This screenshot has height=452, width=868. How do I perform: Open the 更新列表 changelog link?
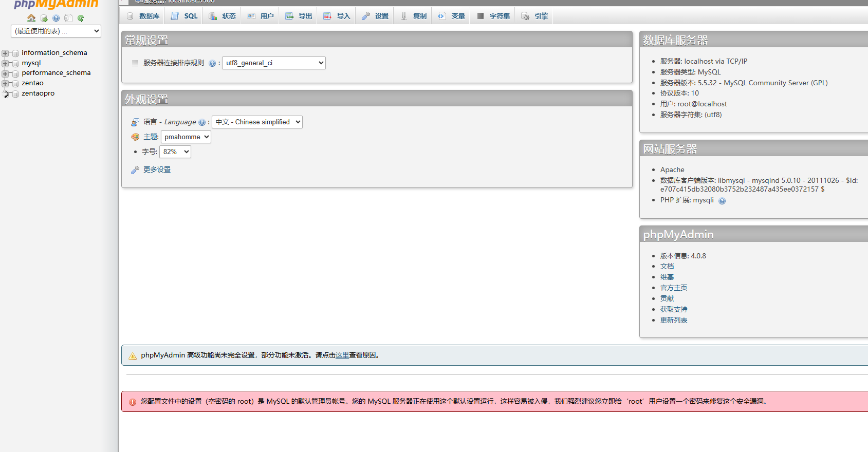[x=674, y=320]
